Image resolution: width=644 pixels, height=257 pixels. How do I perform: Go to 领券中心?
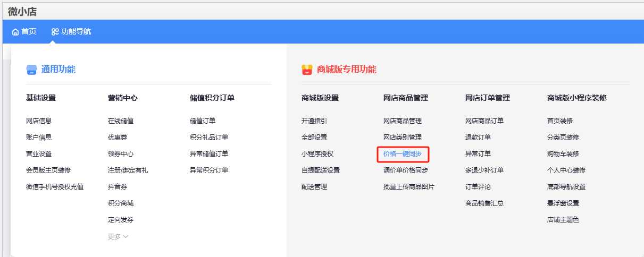pos(121,154)
